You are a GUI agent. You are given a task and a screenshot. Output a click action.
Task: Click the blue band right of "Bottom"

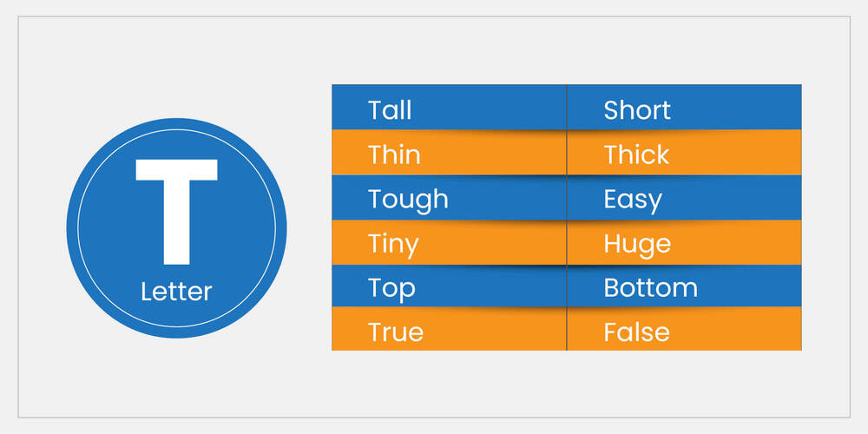pos(751,288)
